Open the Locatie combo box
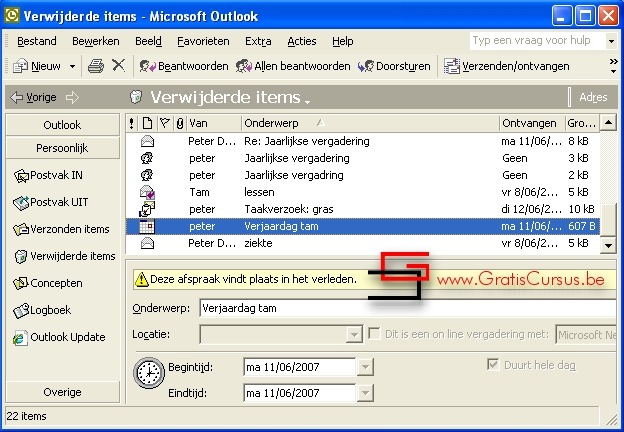The width and height of the screenshot is (624, 432). [353, 335]
